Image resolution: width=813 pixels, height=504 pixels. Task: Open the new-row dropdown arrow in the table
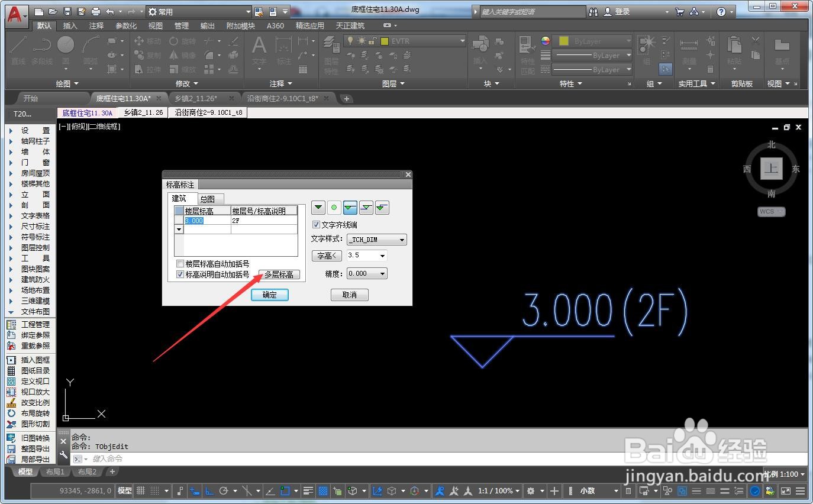click(x=179, y=229)
